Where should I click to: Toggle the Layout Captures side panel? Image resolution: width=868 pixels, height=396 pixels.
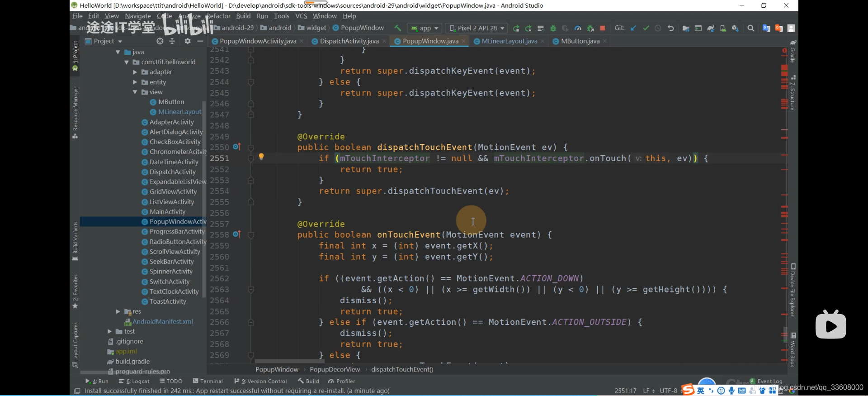(x=75, y=345)
